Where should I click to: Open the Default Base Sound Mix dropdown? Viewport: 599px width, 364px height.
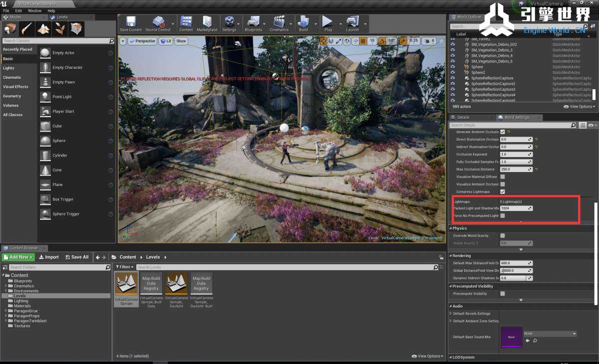[550, 334]
